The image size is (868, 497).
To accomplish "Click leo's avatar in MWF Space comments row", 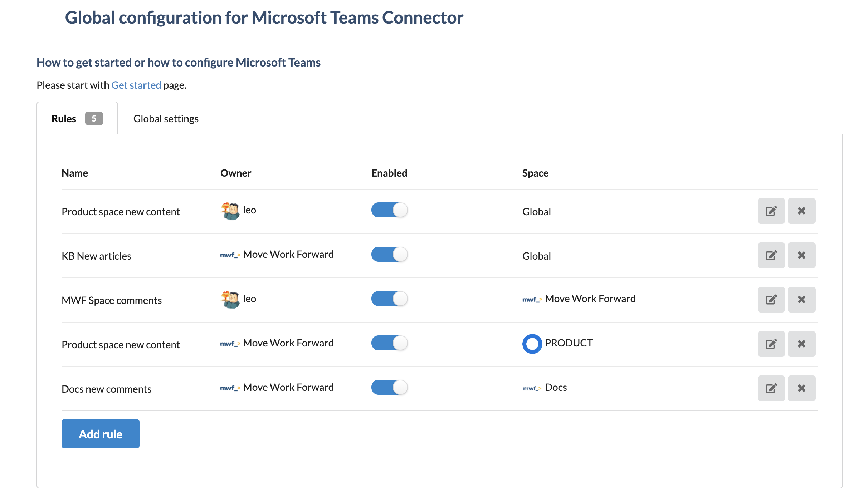I will 230,299.
